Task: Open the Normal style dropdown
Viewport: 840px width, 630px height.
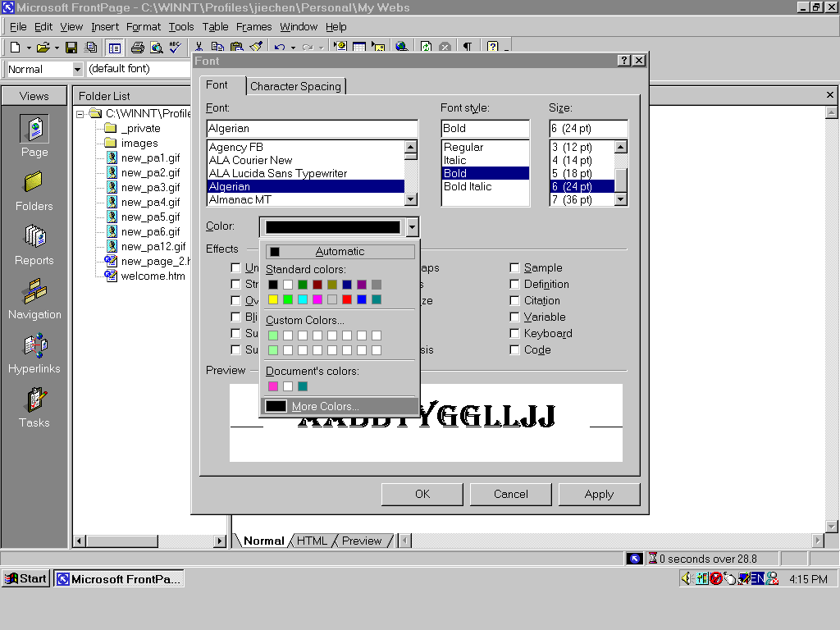Action: click(x=78, y=70)
